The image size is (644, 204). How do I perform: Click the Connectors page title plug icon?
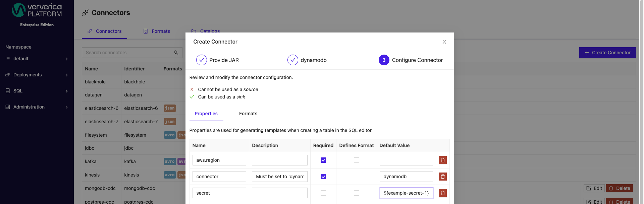[86, 13]
